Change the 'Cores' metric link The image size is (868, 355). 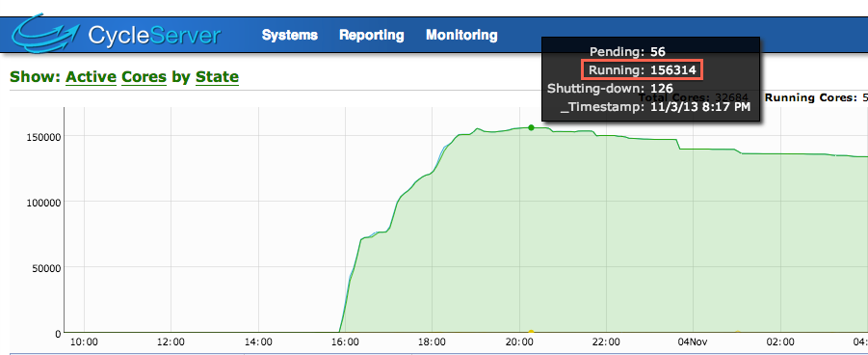click(x=144, y=76)
